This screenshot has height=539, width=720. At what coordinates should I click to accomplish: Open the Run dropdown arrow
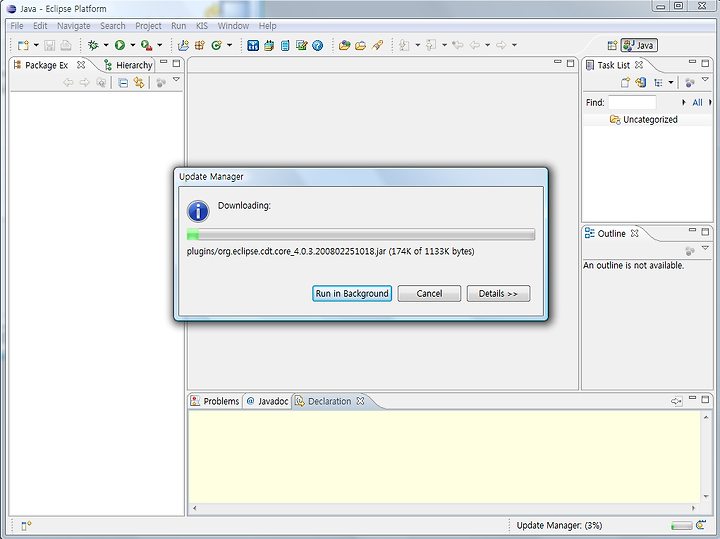(x=133, y=45)
